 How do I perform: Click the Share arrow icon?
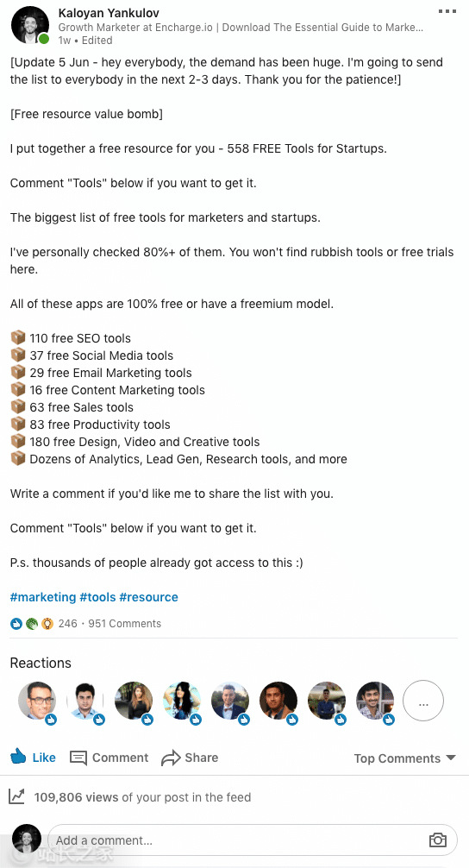point(171,758)
